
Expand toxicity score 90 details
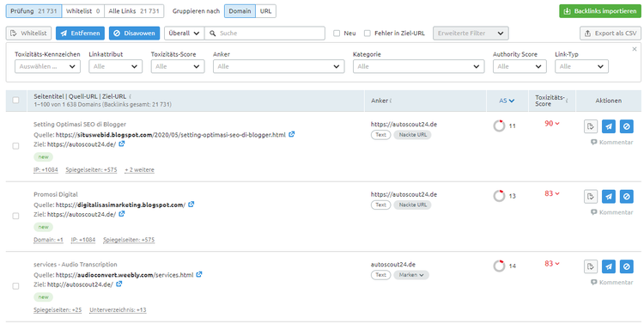point(552,124)
